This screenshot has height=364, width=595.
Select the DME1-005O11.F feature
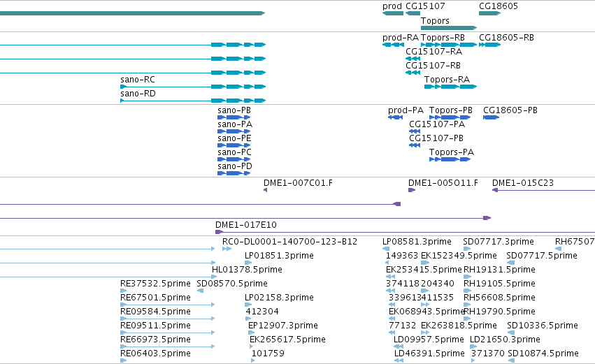(x=412, y=190)
